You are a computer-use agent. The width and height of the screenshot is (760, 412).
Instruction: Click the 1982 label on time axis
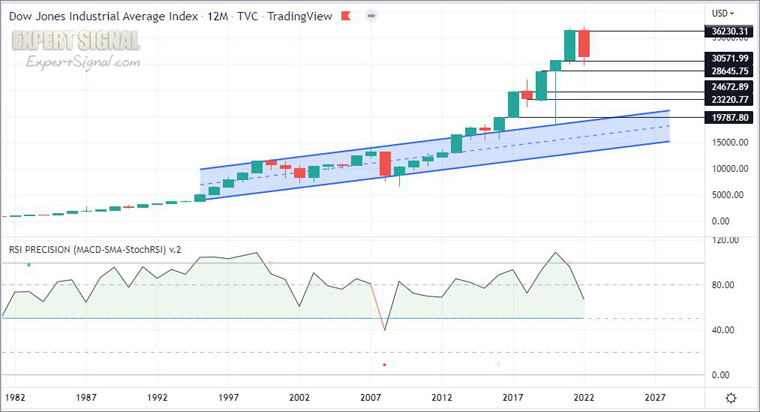coord(15,397)
